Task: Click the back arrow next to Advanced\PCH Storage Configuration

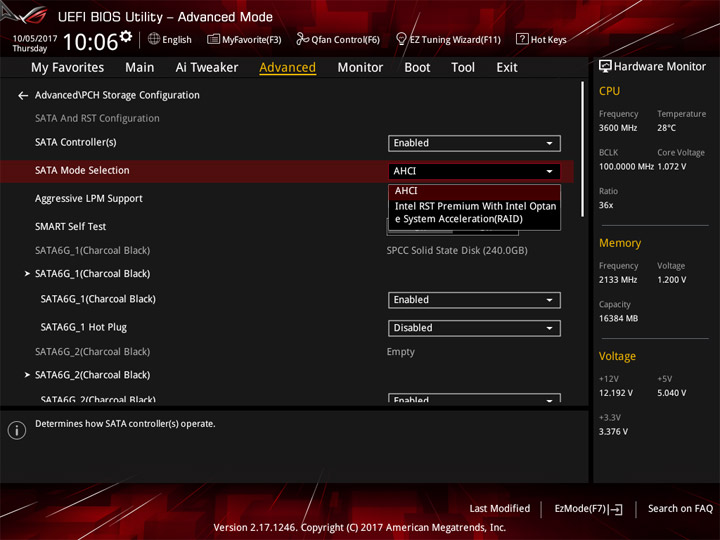Action: 23,95
